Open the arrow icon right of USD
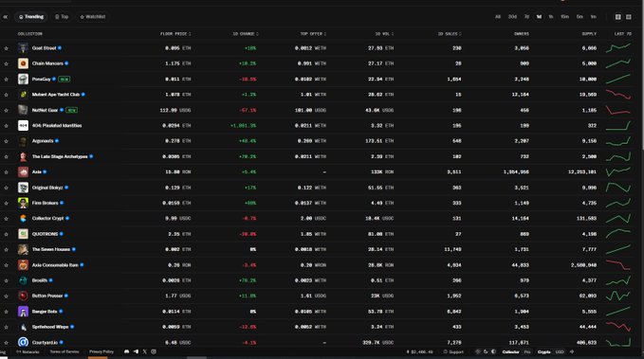 [x=572, y=351]
